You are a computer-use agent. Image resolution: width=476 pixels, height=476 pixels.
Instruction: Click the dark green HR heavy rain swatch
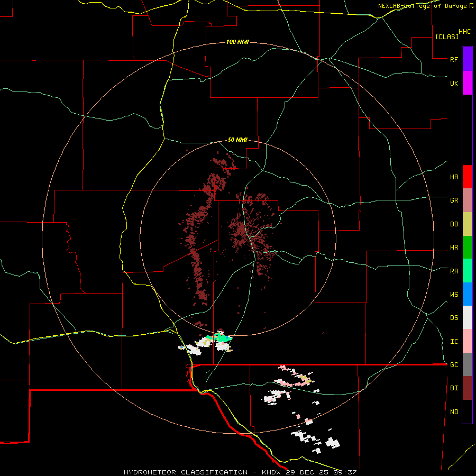pyautogui.click(x=467, y=248)
